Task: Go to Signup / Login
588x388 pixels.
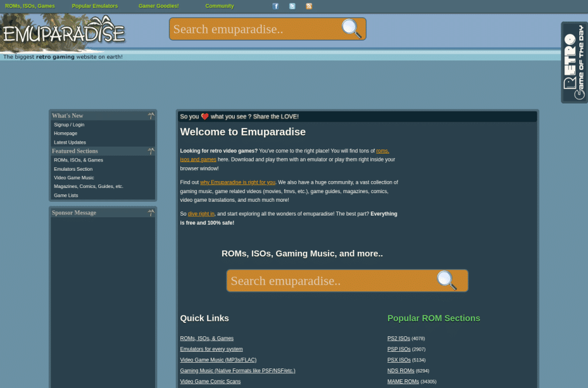Action: pyautogui.click(x=69, y=125)
